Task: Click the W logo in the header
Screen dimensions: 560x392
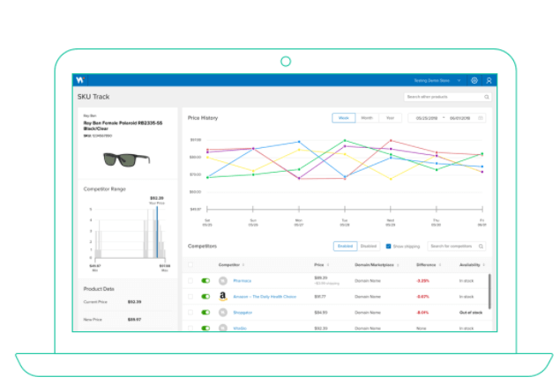Action: [x=80, y=80]
